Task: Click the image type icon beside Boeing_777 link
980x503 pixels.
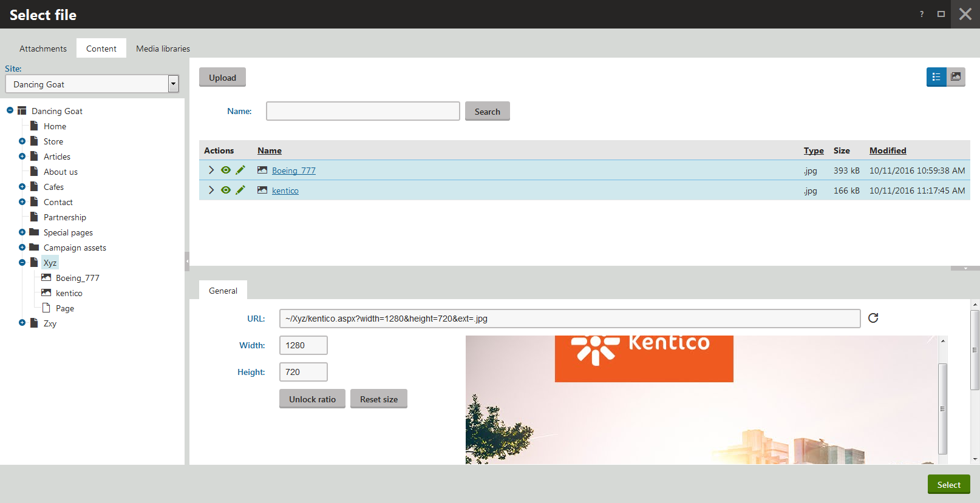Action: tap(262, 170)
